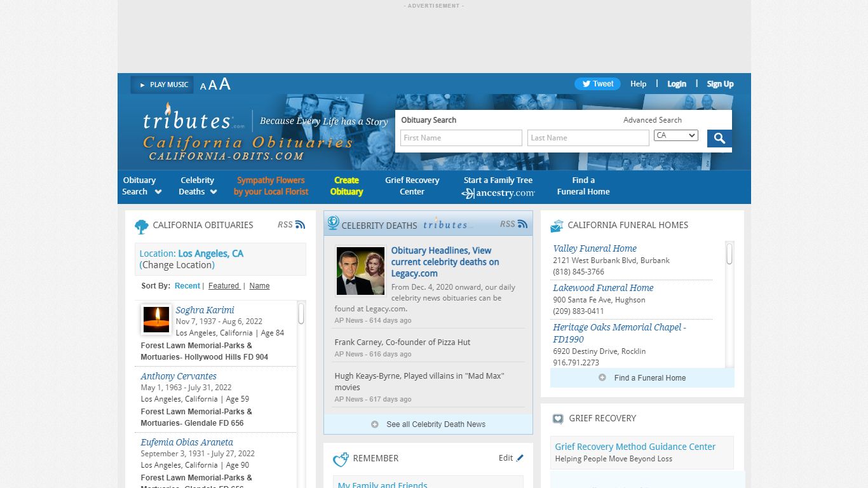Open the Eufemia Obias Araneta obituary
The height and width of the screenshot is (488, 868).
[187, 442]
